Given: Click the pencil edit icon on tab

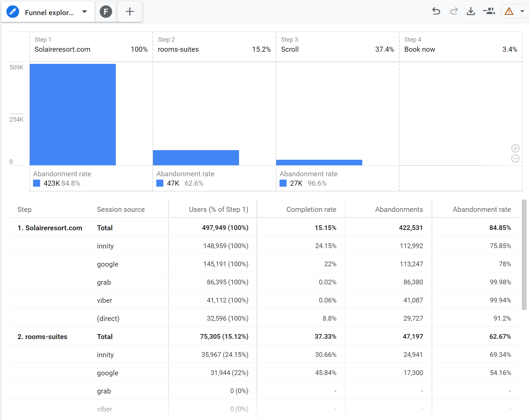Looking at the screenshot, I should click(13, 12).
